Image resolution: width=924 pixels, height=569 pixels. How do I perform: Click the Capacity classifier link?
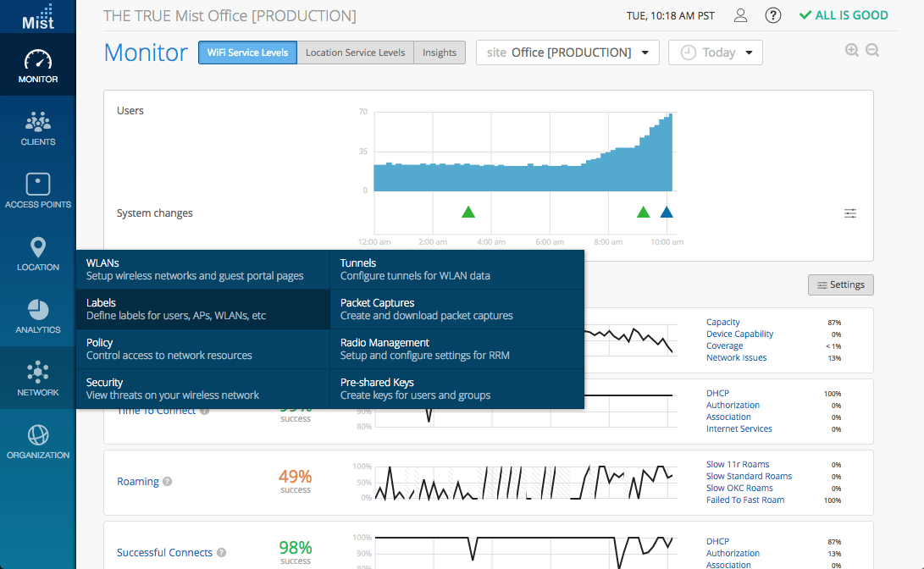(x=723, y=323)
